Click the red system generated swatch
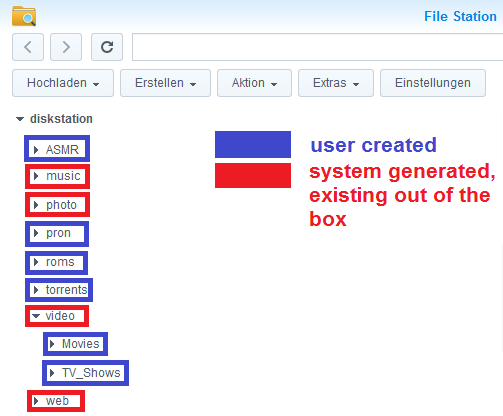 [253, 175]
